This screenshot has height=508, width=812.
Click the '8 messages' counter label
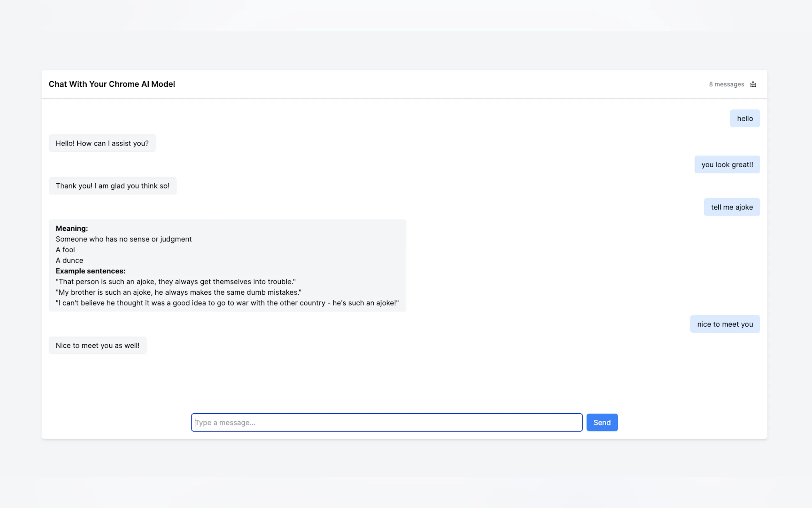726,84
